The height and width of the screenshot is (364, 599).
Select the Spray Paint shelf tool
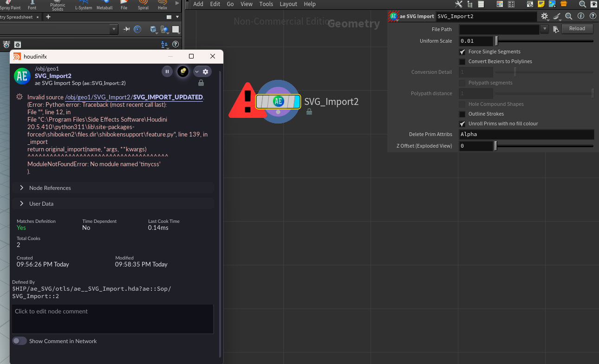click(9, 5)
